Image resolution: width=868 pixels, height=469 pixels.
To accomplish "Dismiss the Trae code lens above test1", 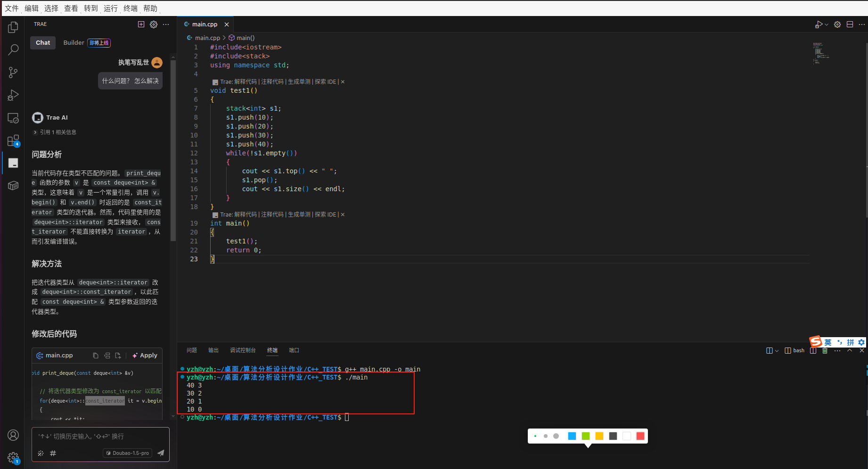I will pos(343,82).
